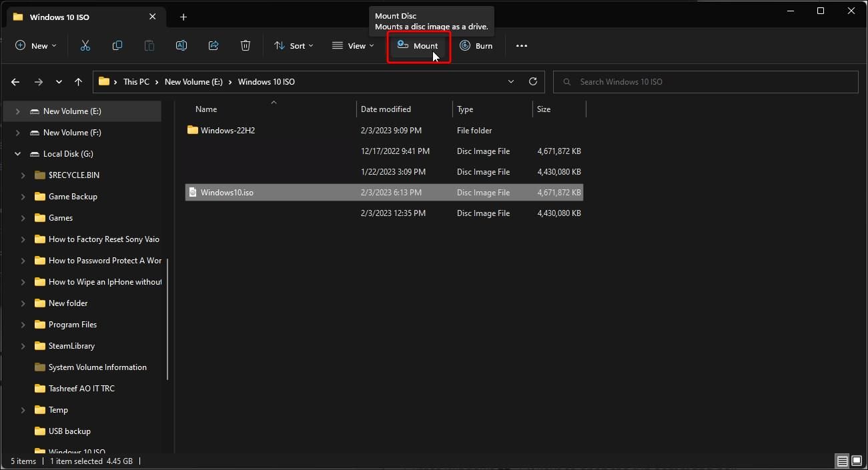
Task: Click New Volume (E:) in breadcrumb
Action: click(x=193, y=82)
